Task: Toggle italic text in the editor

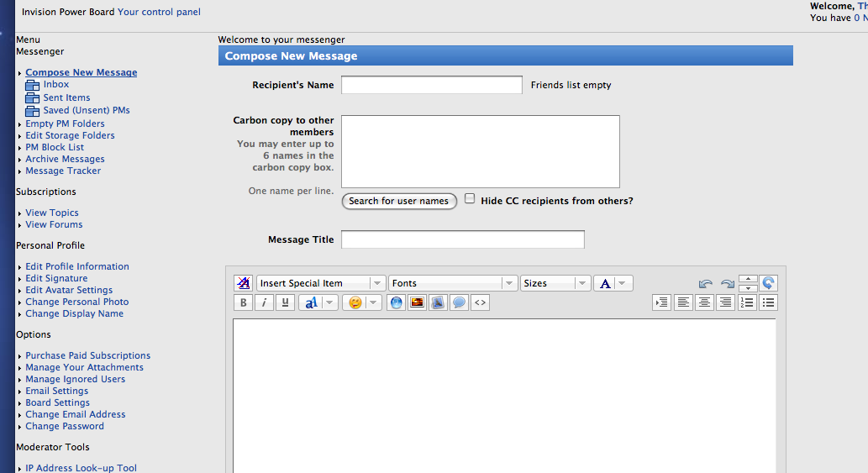Action: [264, 302]
